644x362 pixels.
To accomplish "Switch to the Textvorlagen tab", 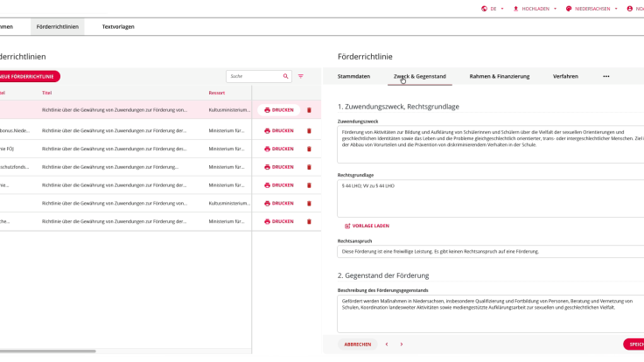I will 118,27.
